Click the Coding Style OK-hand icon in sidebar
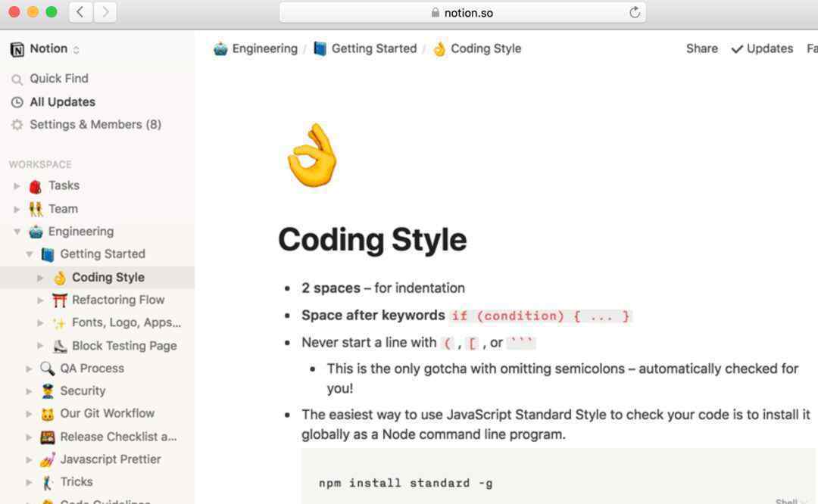 tap(60, 278)
